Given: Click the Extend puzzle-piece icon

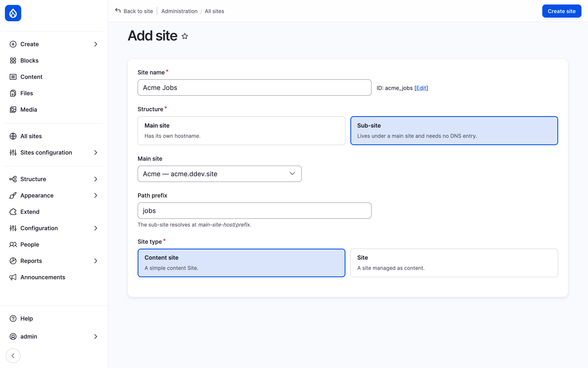Looking at the screenshot, I should 13,212.
